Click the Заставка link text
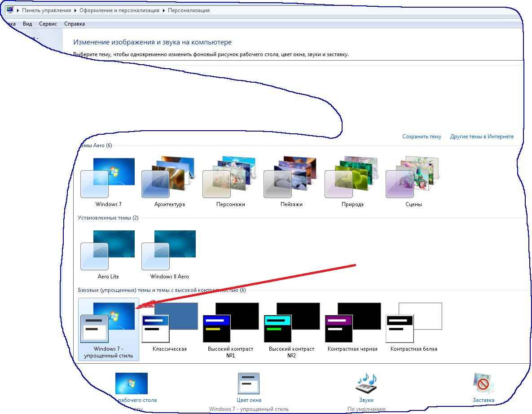 pos(483,400)
